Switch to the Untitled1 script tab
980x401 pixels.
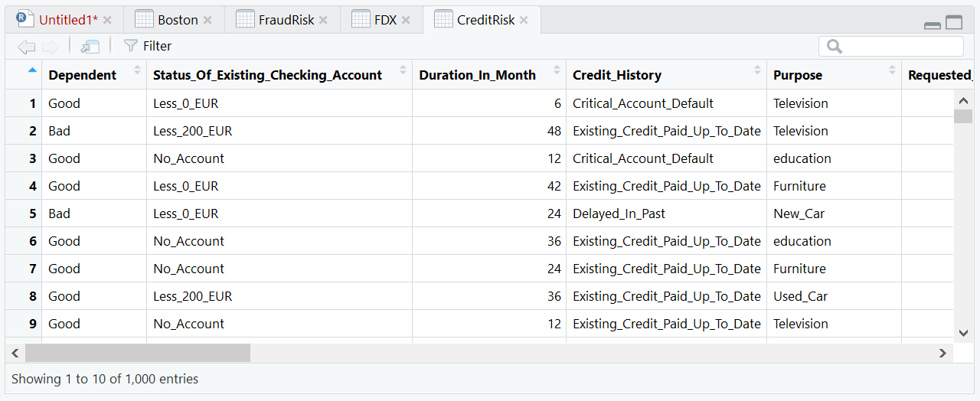click(x=68, y=20)
